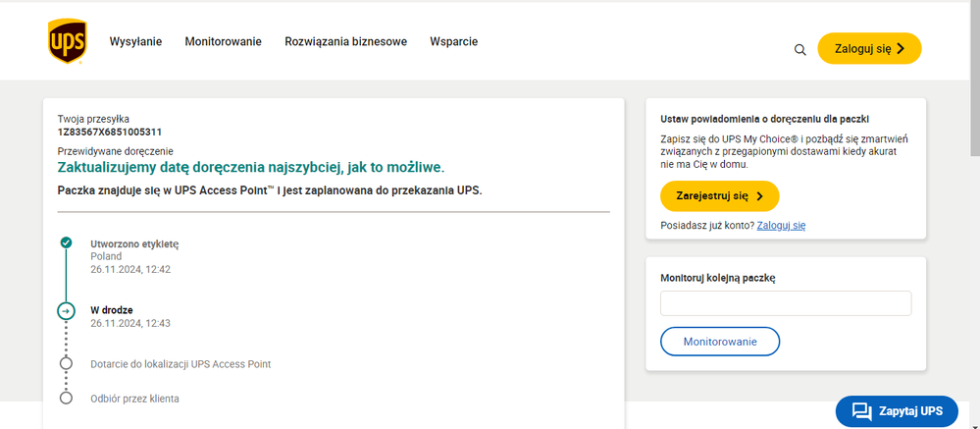The height and width of the screenshot is (429, 980).
Task: Click the page vertical scrollbar thumb
Action: click(x=974, y=79)
